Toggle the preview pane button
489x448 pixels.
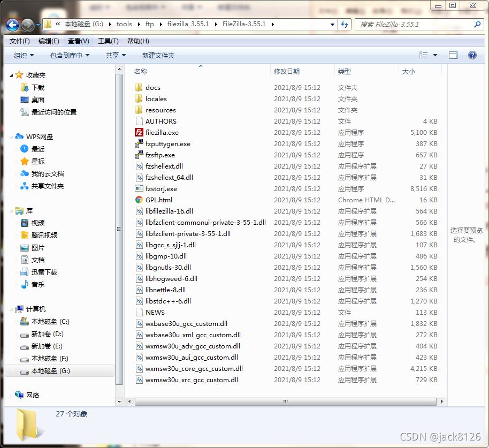click(x=453, y=55)
